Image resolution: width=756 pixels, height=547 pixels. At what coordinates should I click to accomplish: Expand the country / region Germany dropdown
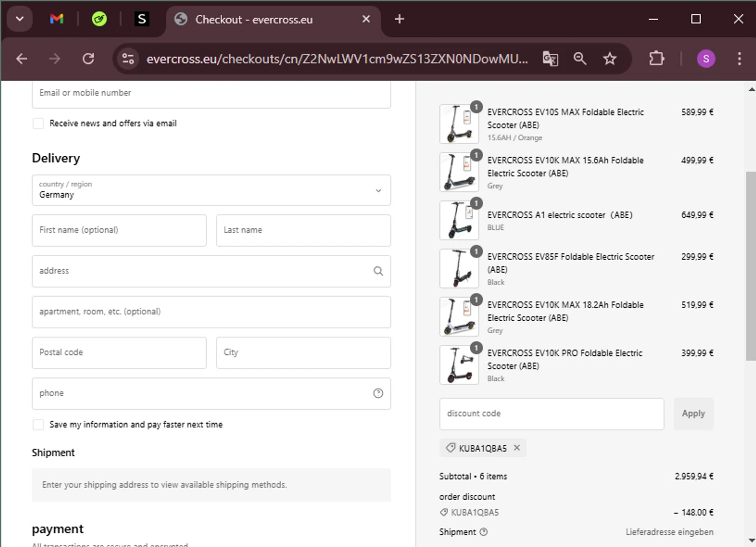(x=211, y=190)
